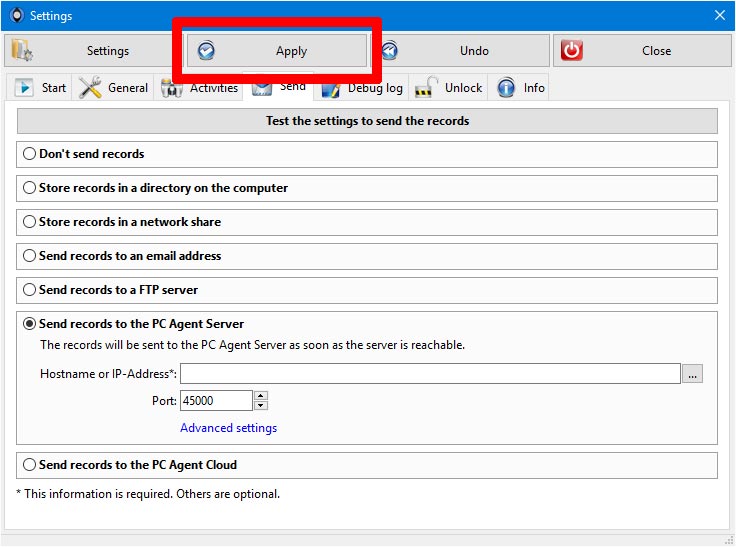Select Don't send records option
This screenshot has width=736, height=547.
pos(30,154)
